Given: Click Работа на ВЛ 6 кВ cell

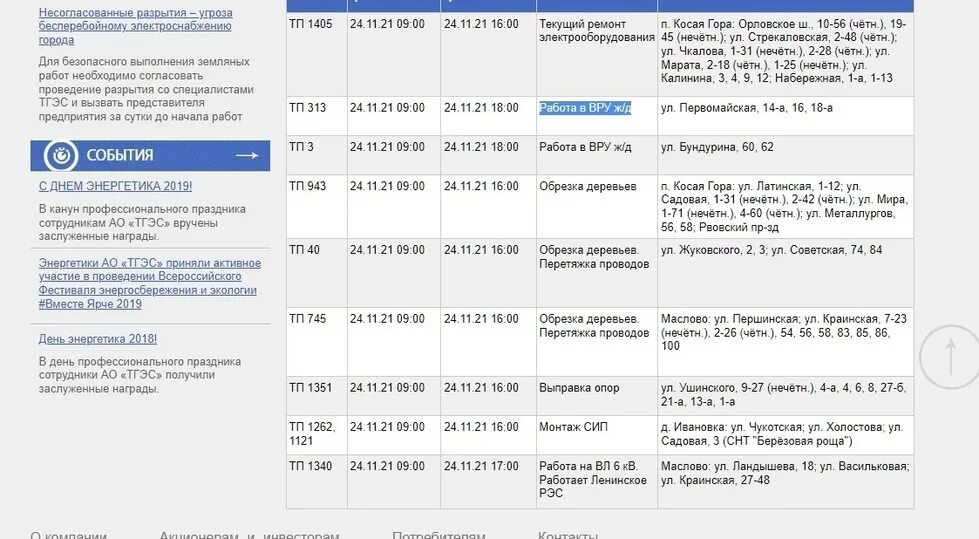Looking at the screenshot, I should 597,482.
